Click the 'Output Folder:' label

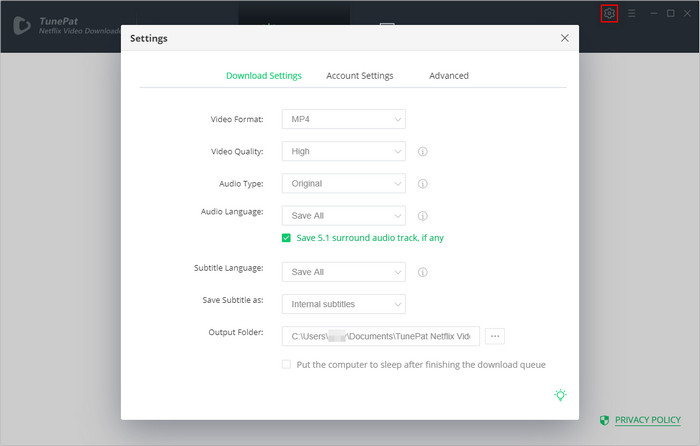pyautogui.click(x=236, y=332)
